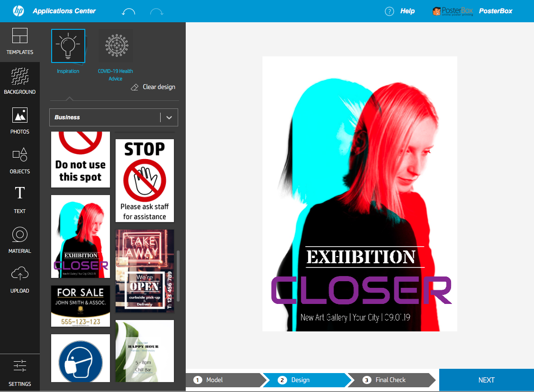Open the Background panel

(x=20, y=77)
